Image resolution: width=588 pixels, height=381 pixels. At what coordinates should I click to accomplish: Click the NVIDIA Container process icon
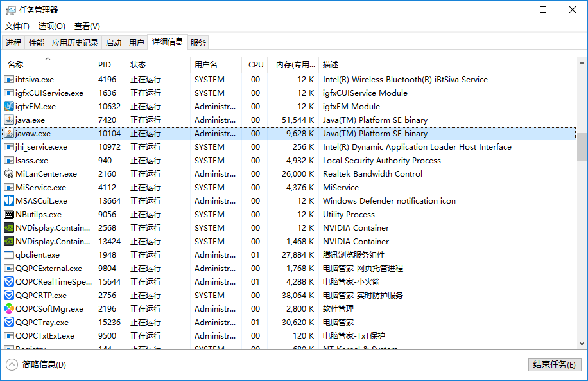8,227
